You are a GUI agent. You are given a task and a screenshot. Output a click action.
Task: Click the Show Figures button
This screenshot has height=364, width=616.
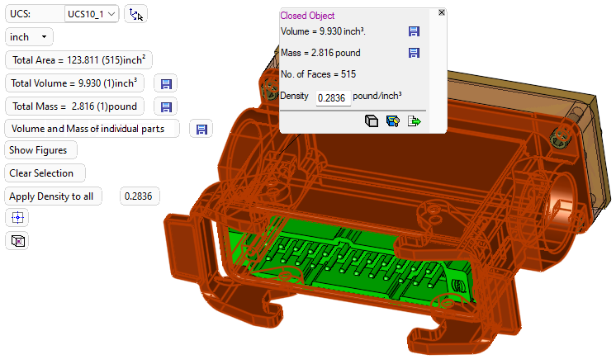(x=40, y=150)
